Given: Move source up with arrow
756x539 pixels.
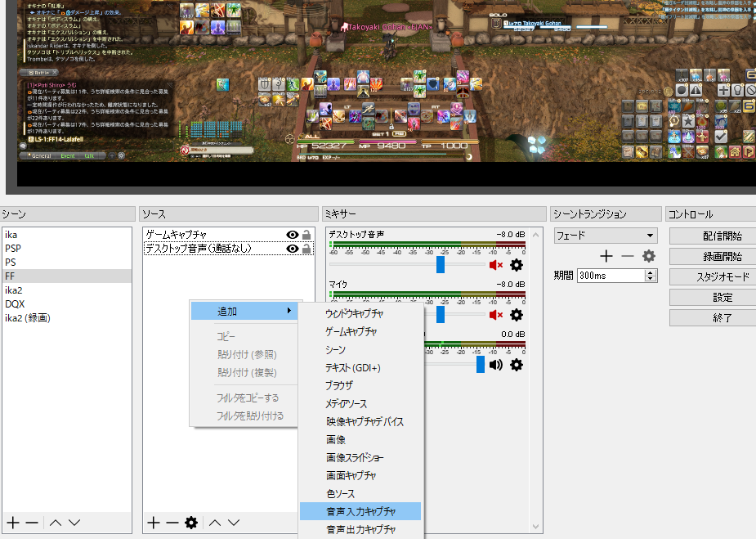Looking at the screenshot, I should pos(215,523).
